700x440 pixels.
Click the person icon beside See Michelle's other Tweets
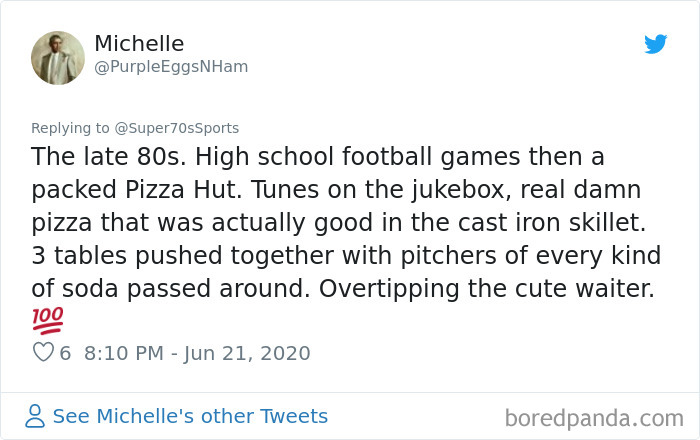click(35, 416)
